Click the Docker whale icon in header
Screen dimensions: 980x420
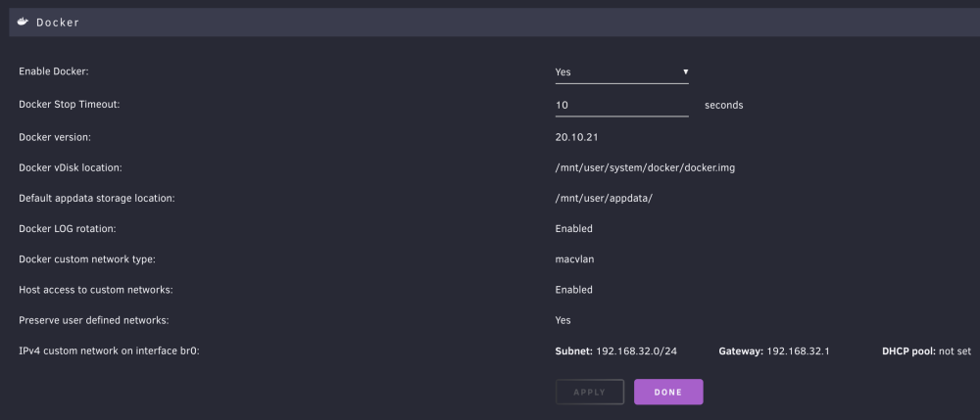[23, 22]
